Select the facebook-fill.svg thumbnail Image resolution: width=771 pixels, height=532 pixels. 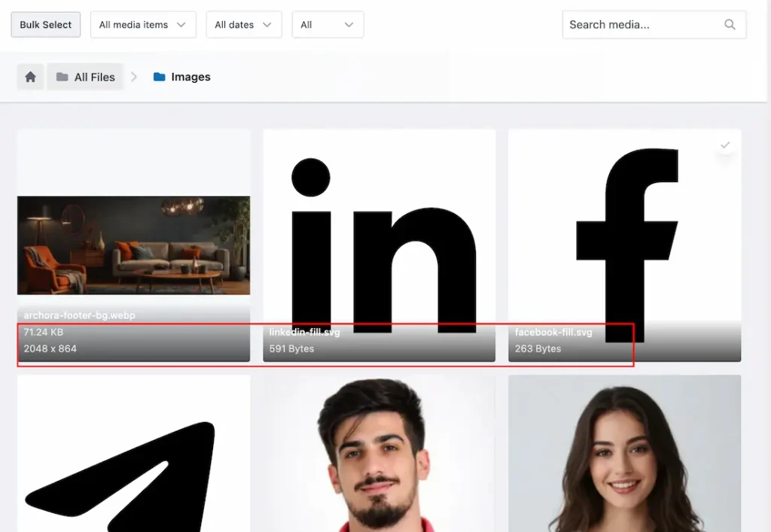[624, 245]
